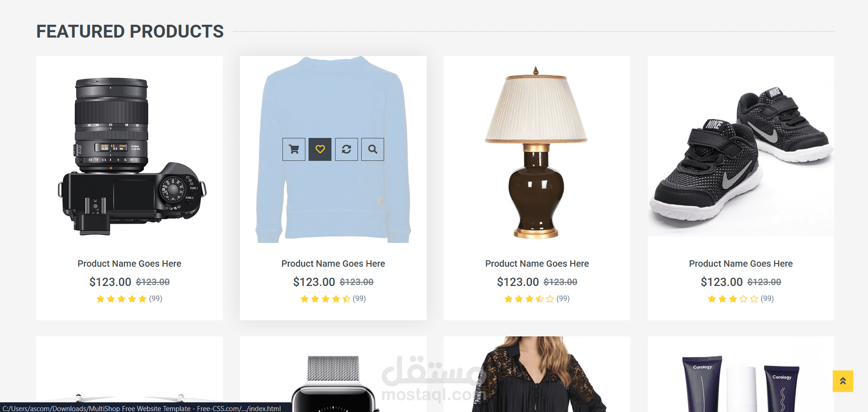Open the sweater product name link

coord(333,264)
